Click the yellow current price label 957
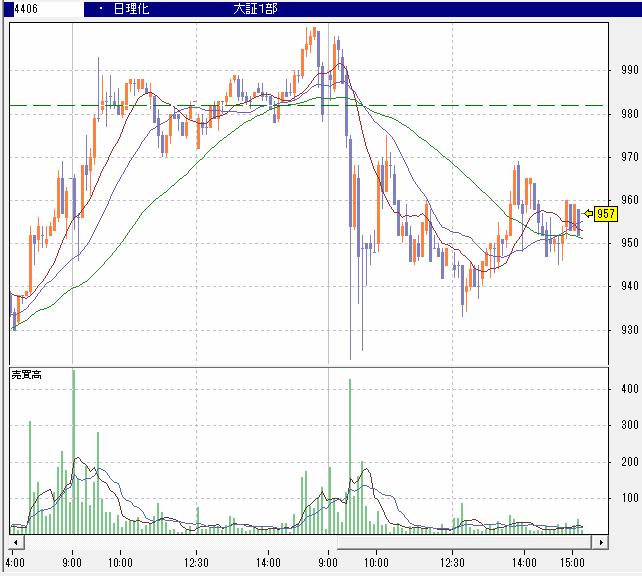642x576 pixels. (606, 214)
